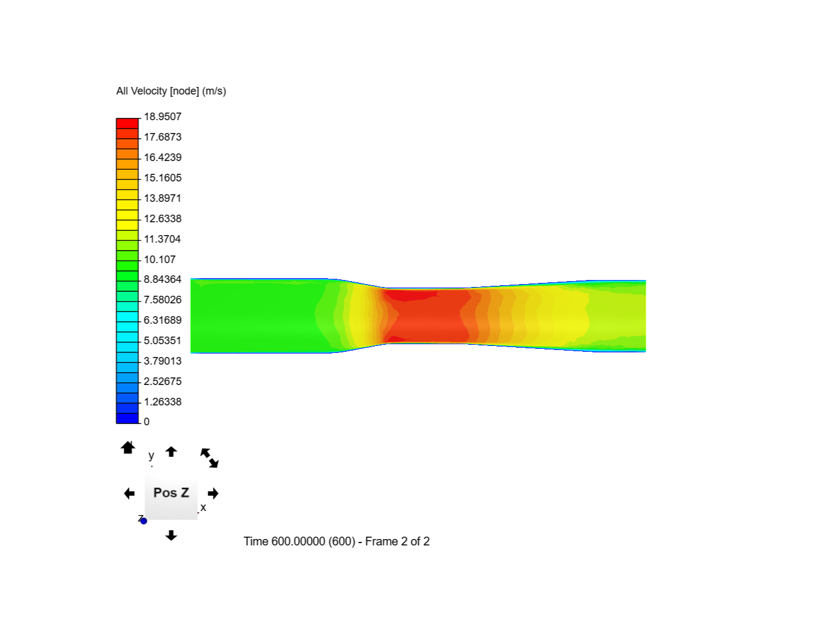
Task: Click the green inlet region of the contour
Action: 257,316
